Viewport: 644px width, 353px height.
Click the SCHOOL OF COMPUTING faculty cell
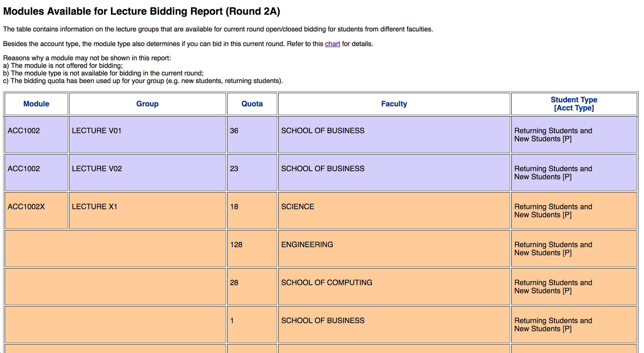pyautogui.click(x=327, y=283)
